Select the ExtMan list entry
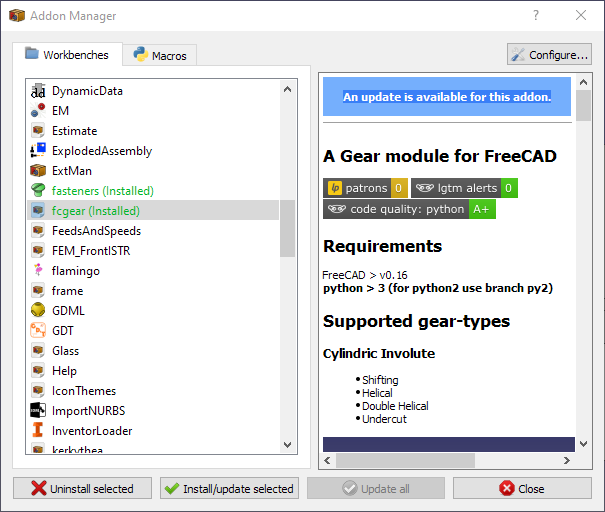605x512 pixels. tap(153, 171)
